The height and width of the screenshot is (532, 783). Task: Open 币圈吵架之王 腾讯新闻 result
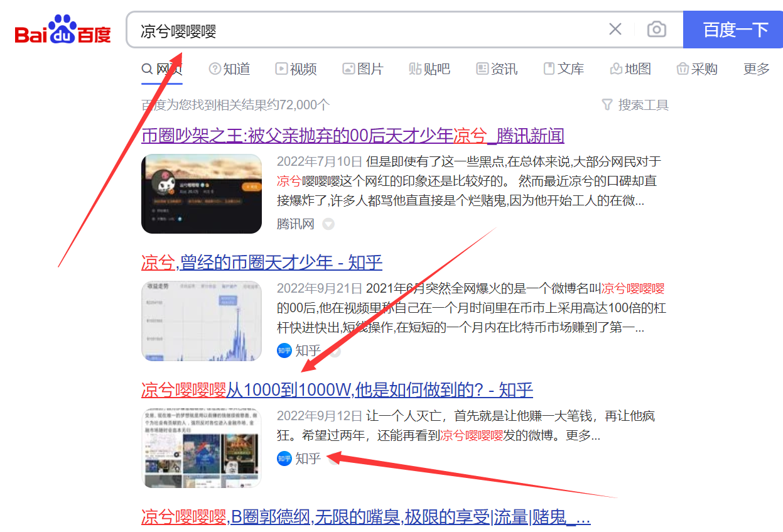(x=352, y=136)
